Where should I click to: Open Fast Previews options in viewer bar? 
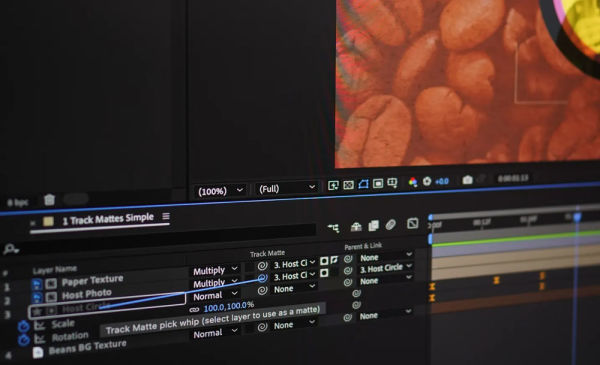[x=333, y=186]
